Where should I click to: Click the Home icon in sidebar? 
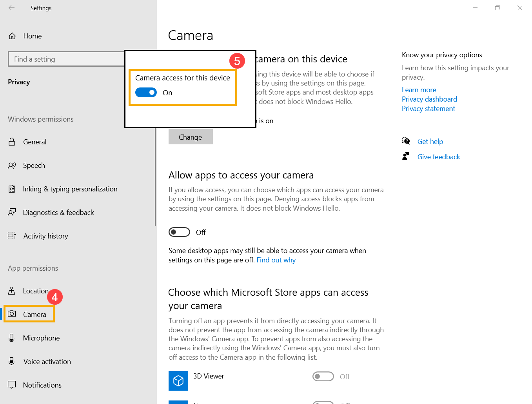[x=12, y=36]
